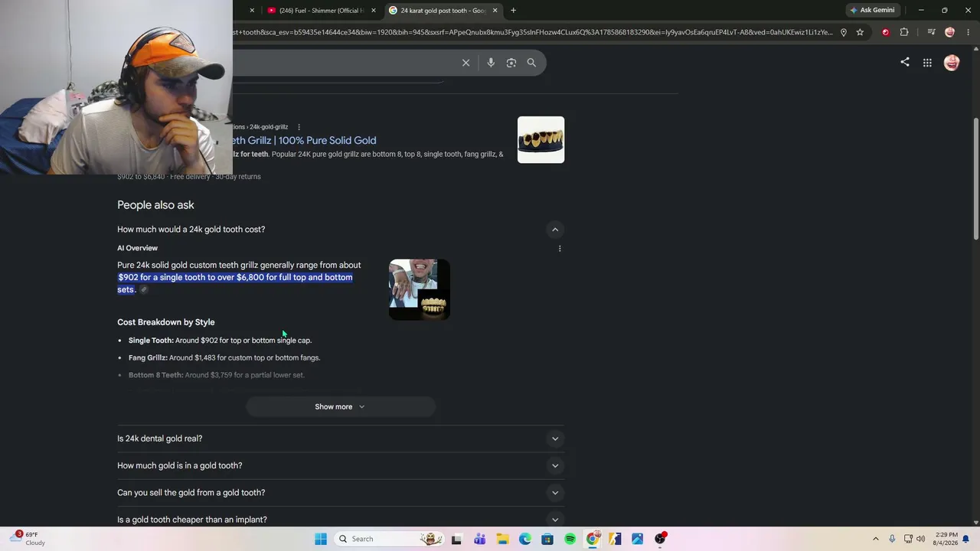This screenshot has width=980, height=551.
Task: Open a new browser tab
Action: pos(514,11)
